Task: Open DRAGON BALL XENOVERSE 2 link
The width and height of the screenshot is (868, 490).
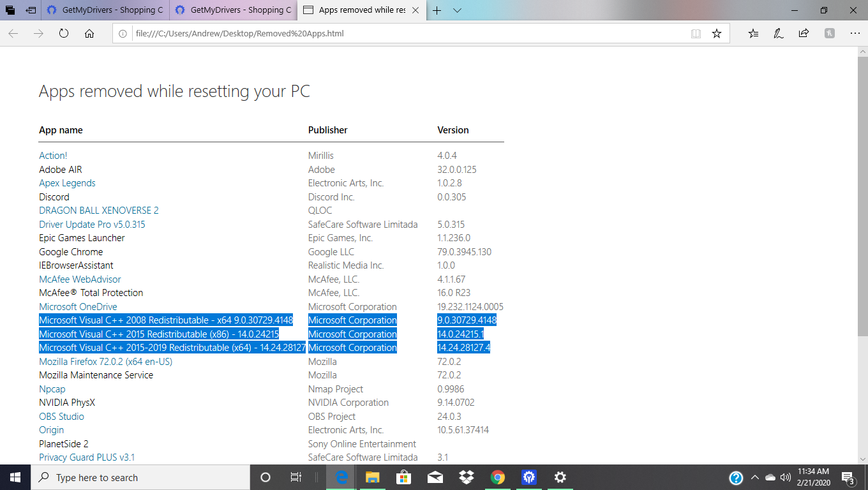Action: coord(99,211)
